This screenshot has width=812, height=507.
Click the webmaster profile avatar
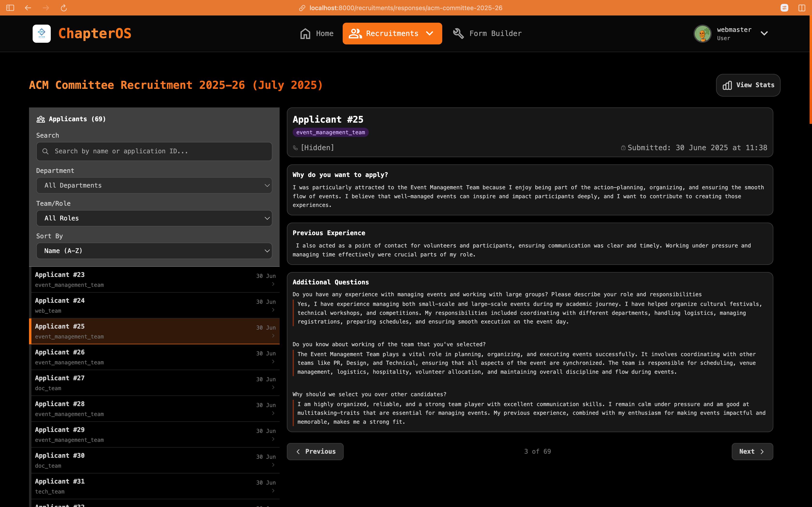[703, 34]
